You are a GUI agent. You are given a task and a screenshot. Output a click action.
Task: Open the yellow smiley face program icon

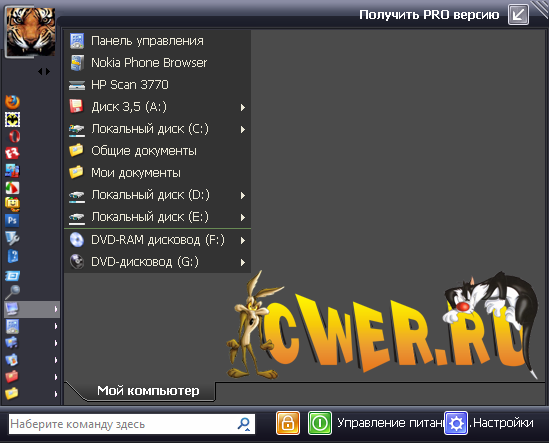(12, 204)
